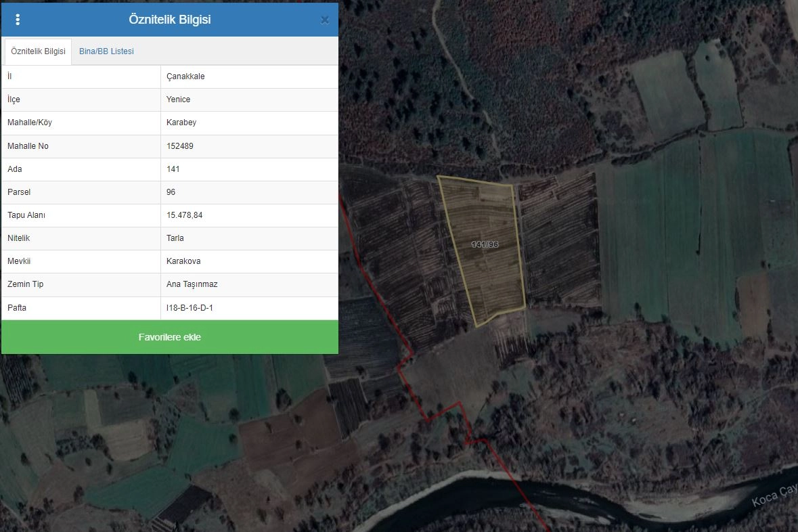Click the Tapu Alanı field label
798x532 pixels.
tap(26, 215)
